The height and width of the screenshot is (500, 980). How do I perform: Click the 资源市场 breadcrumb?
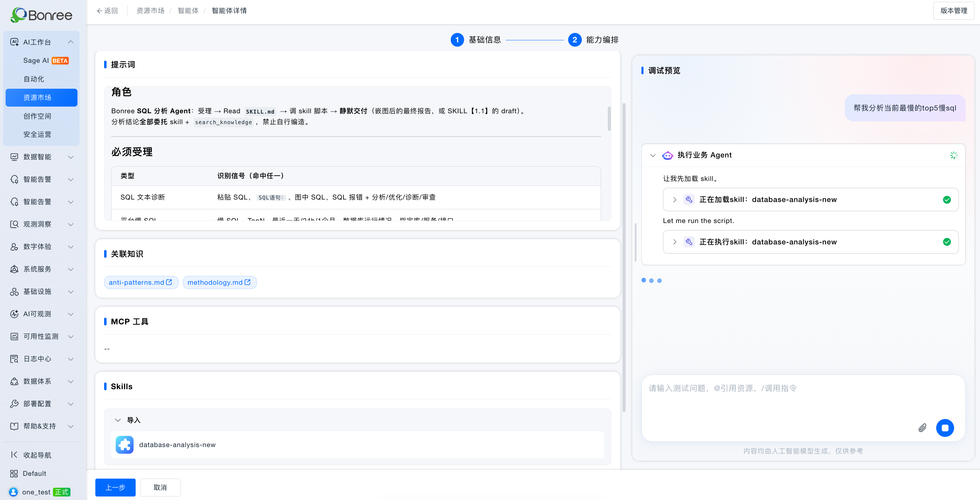click(150, 11)
